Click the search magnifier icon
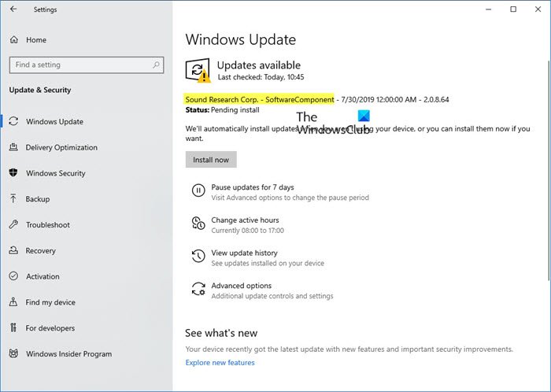Viewport: 551px width, 392px height. [156, 65]
